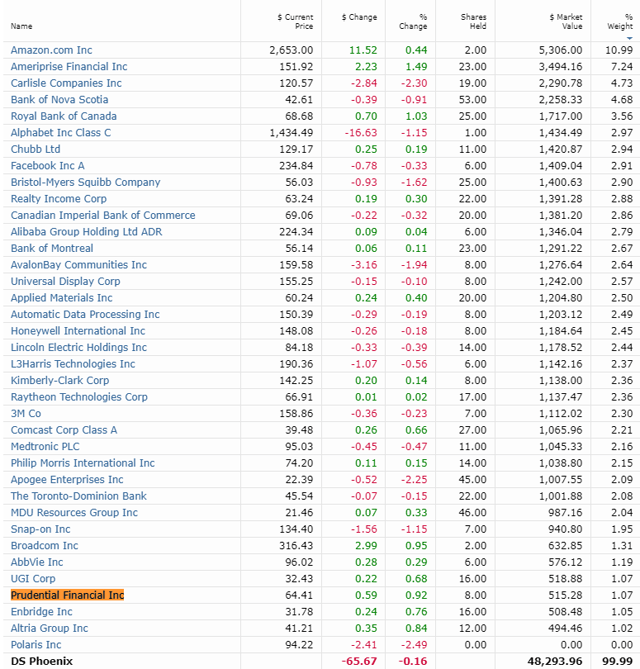Open Ameriprise Financial Inc link
640x669 pixels.
coord(69,66)
